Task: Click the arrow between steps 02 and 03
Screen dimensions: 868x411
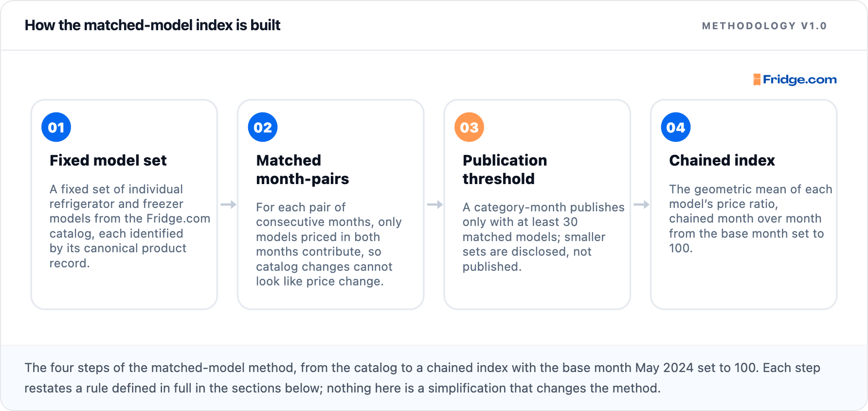Action: coord(434,205)
